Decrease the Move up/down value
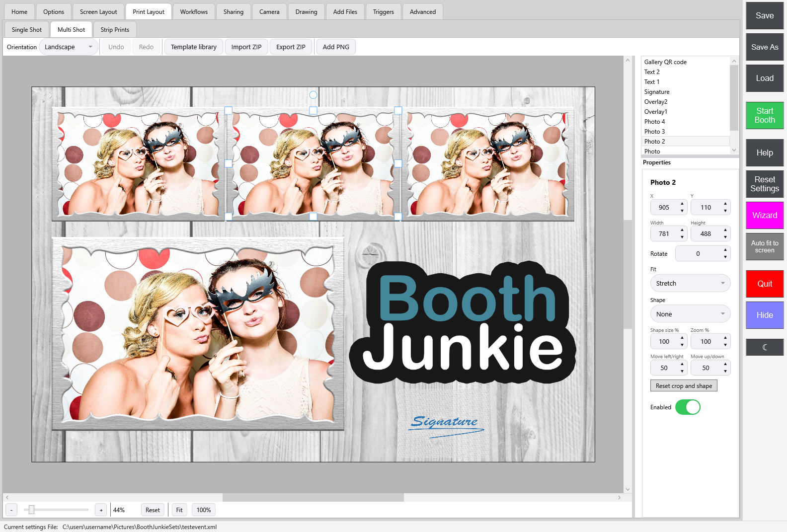787x532 pixels. [725, 372]
